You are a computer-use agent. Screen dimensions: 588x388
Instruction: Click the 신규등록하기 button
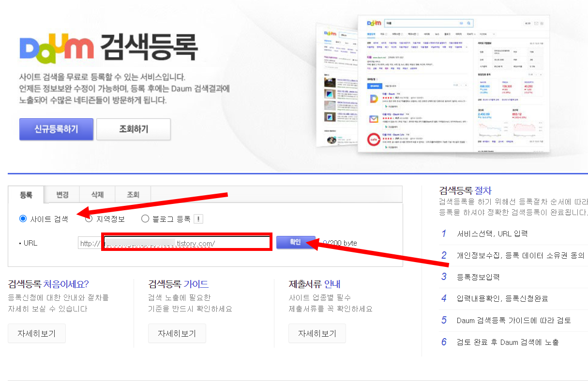pyautogui.click(x=56, y=129)
